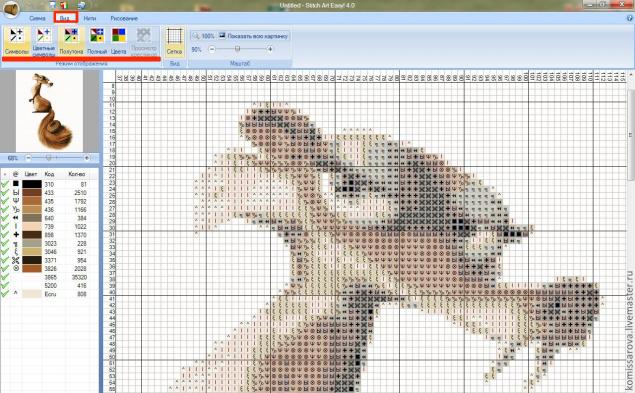Click the squirrel preview thumbnail
The width and height of the screenshot is (635, 393).
[x=49, y=111]
